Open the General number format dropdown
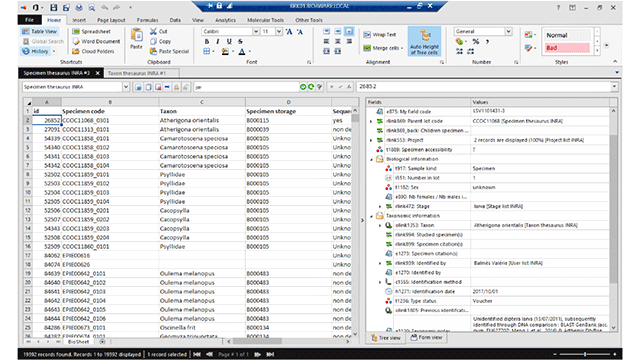This screenshot has height=360, width=640. [x=509, y=31]
